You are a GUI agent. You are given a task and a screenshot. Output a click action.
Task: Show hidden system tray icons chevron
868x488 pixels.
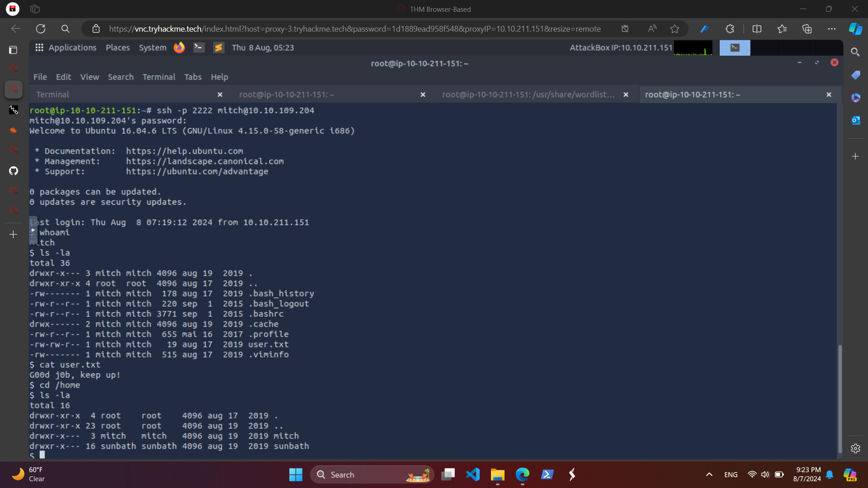(709, 474)
